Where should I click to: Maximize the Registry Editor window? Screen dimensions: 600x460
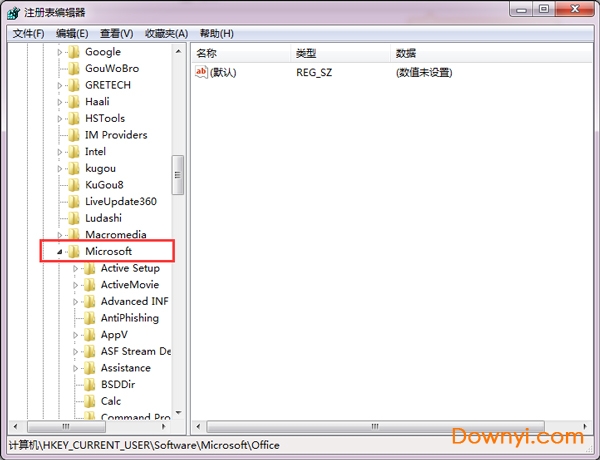[544, 9]
